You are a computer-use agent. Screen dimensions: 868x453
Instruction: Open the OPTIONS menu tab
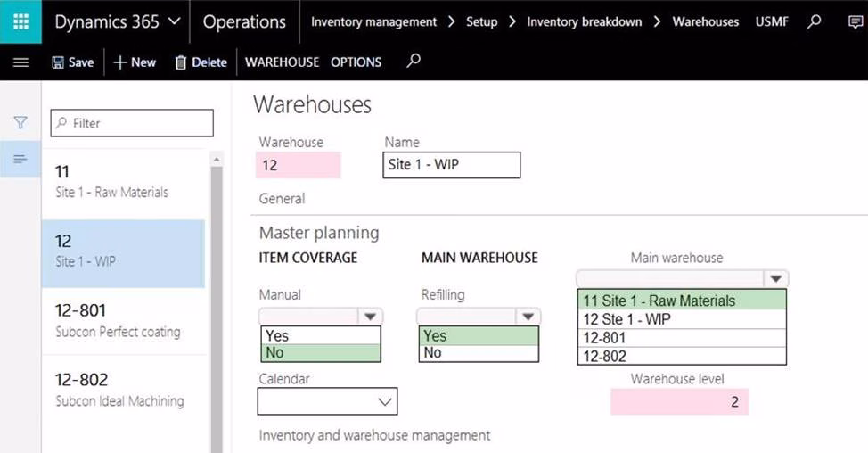[x=356, y=62]
